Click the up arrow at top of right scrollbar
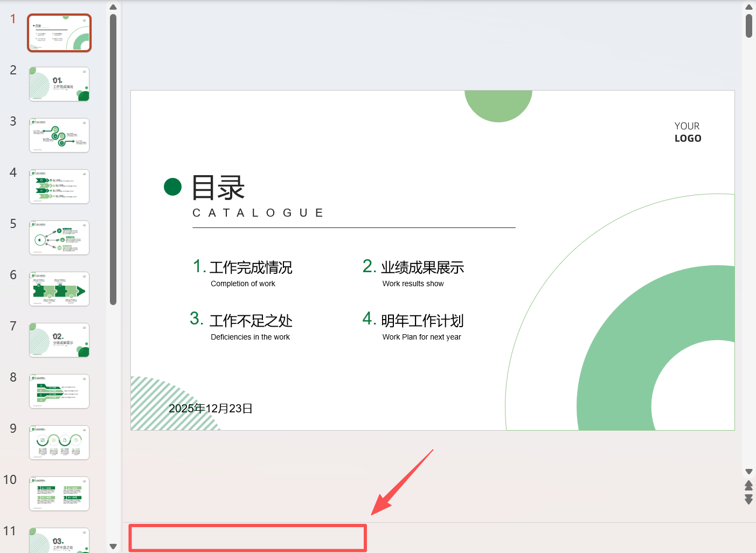Viewport: 756px width, 553px height. (749, 6)
